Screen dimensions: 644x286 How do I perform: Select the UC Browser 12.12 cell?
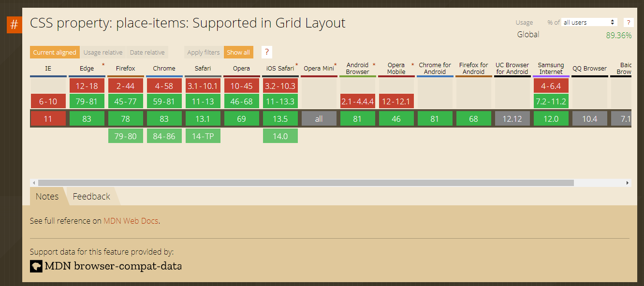click(512, 119)
